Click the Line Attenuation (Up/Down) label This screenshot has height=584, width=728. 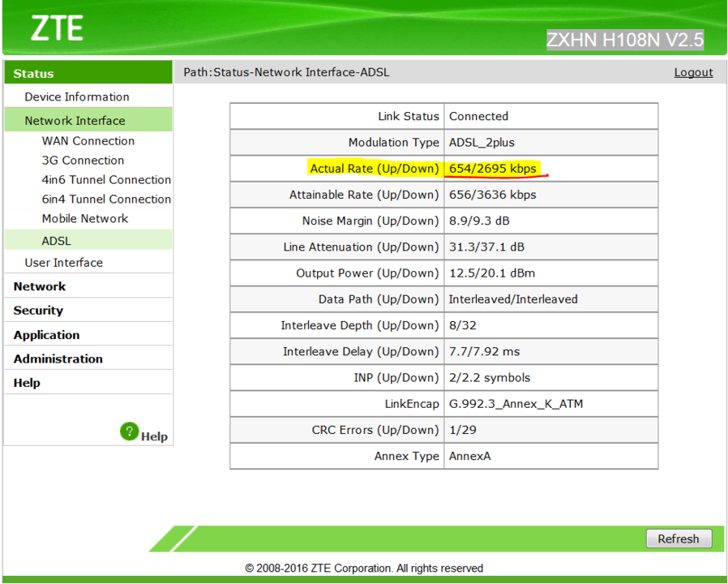(x=361, y=247)
